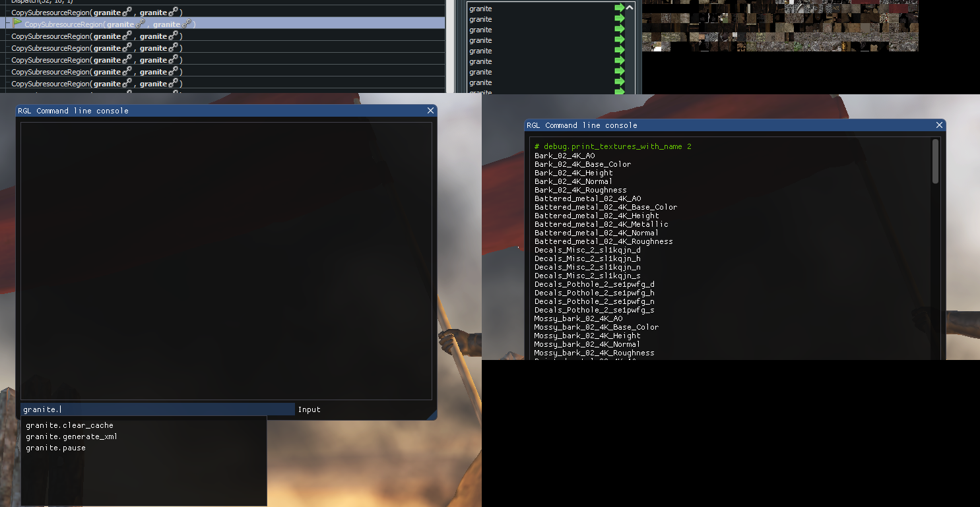980x507 pixels.
Task: Choose granite.pause from the autocomplete list
Action: [55, 448]
